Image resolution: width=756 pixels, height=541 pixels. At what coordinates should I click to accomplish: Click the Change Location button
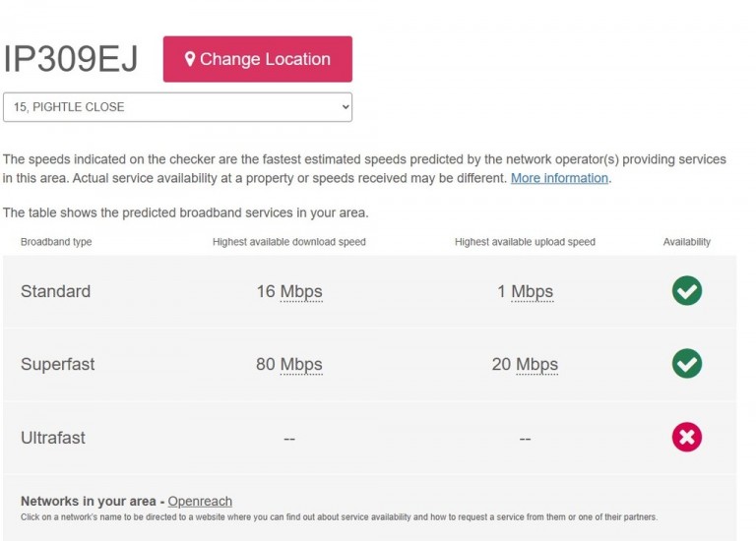[258, 59]
